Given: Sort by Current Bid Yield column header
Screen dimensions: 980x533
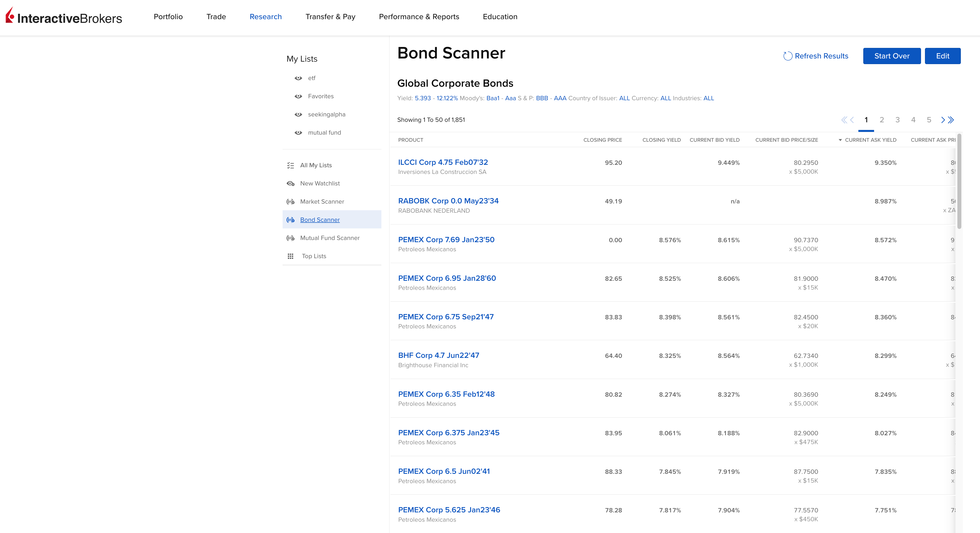Looking at the screenshot, I should [714, 140].
